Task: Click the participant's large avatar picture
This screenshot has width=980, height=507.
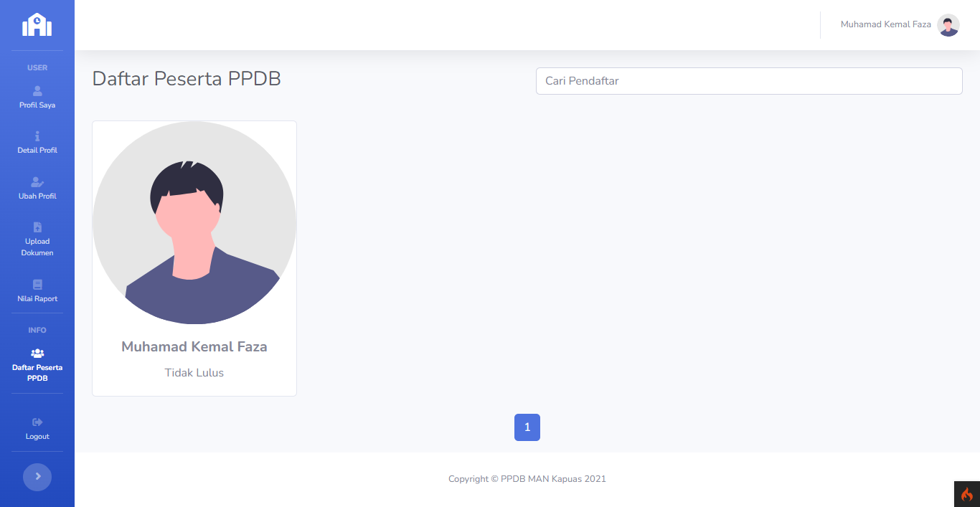Action: click(194, 223)
